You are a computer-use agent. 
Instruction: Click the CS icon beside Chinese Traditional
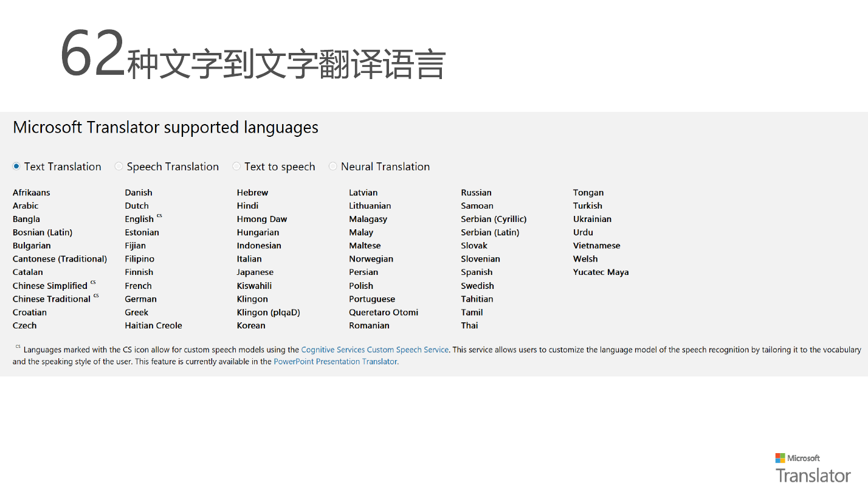[x=96, y=296]
